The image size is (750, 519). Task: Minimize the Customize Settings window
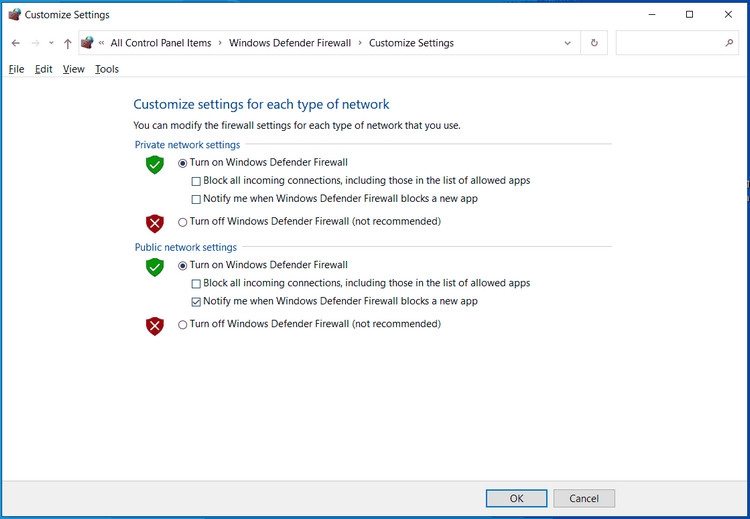(652, 14)
